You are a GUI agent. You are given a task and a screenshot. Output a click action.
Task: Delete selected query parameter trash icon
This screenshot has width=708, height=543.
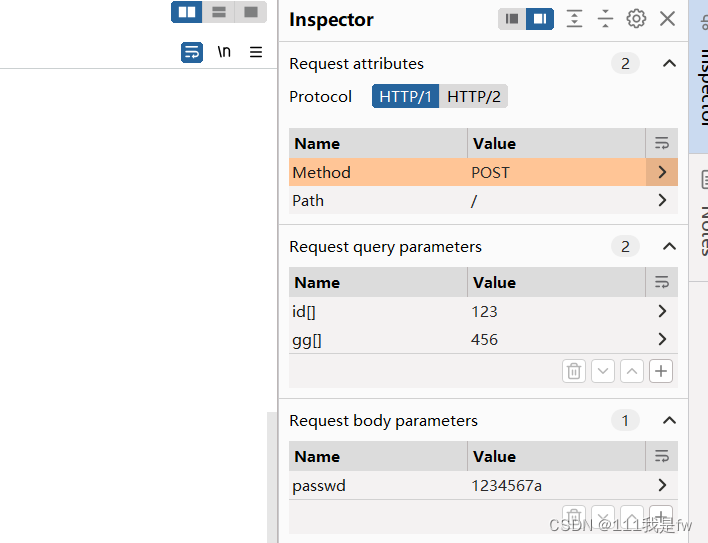tap(574, 371)
